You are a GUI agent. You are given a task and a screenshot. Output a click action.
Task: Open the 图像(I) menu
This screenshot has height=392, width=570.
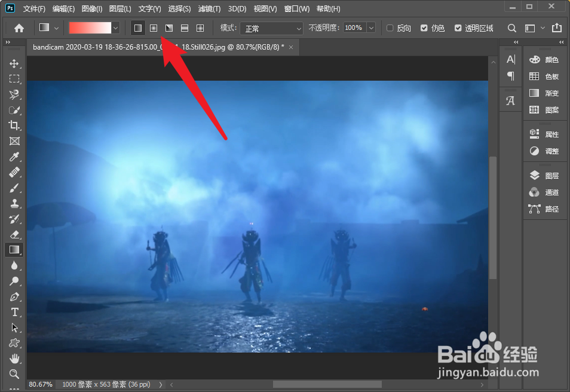91,9
